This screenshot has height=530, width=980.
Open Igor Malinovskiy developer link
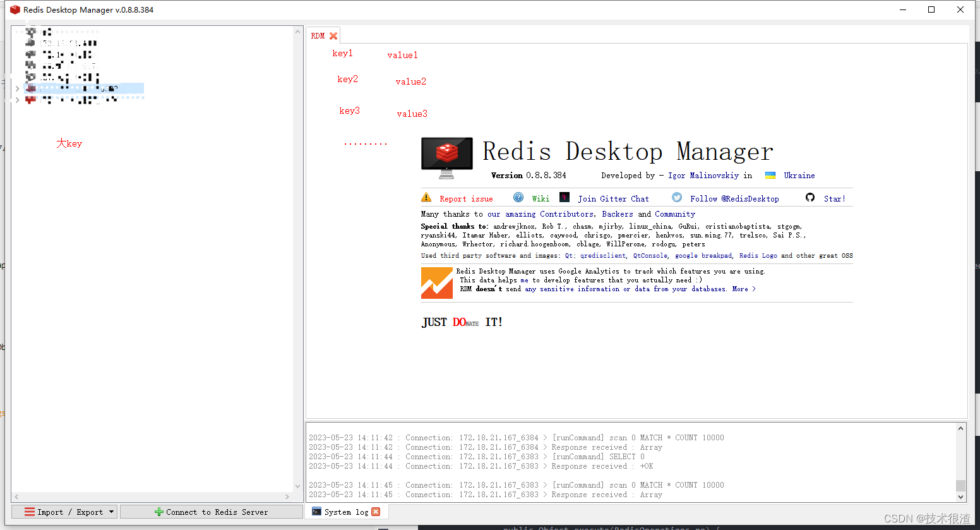(x=703, y=176)
